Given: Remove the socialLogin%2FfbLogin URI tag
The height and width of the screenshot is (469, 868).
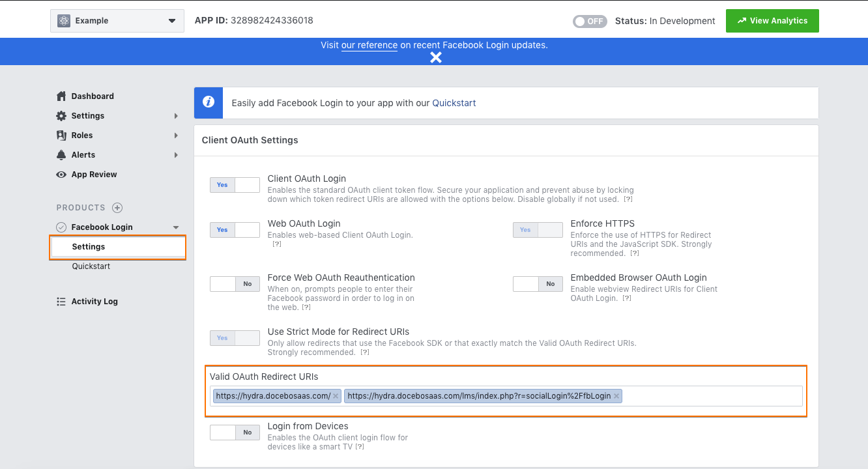Looking at the screenshot, I should click(616, 396).
